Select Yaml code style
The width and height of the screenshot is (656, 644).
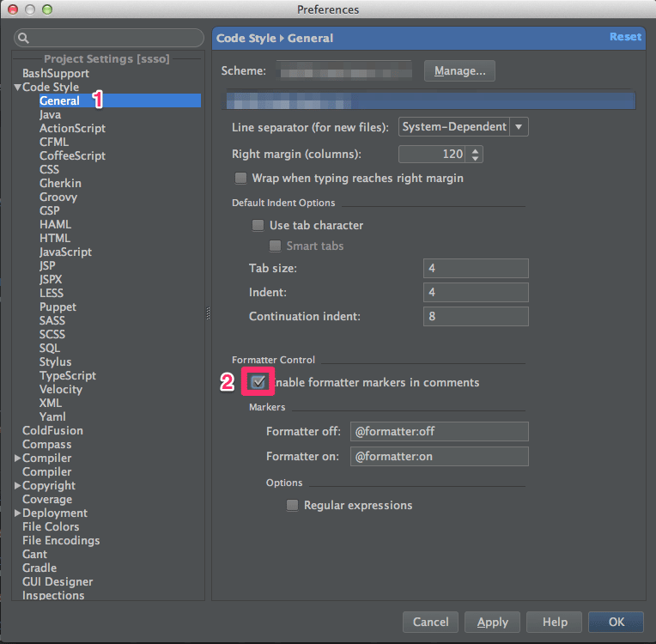[52, 416]
